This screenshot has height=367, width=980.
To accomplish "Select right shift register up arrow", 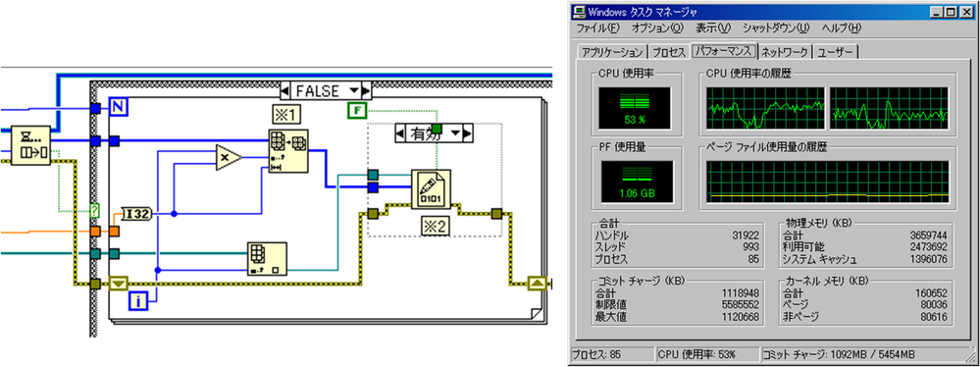I will (x=538, y=285).
